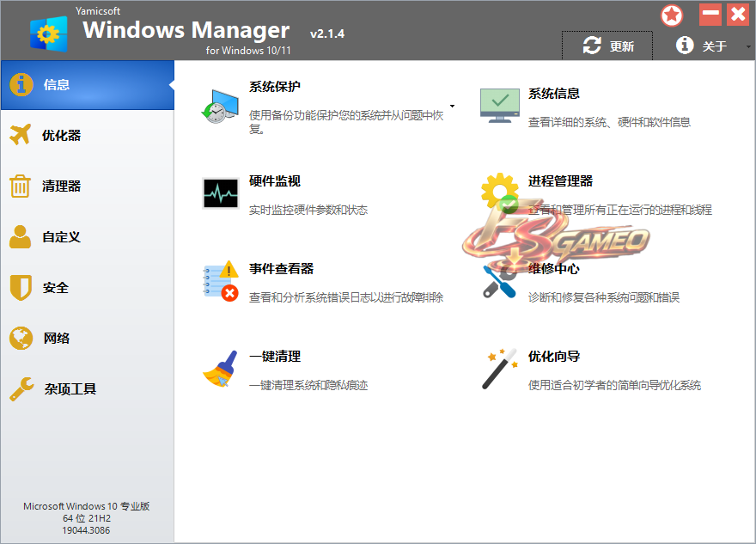Click the text 查看详细的系统、硬件和软件信息
The height and width of the screenshot is (544, 756).
[x=609, y=123]
